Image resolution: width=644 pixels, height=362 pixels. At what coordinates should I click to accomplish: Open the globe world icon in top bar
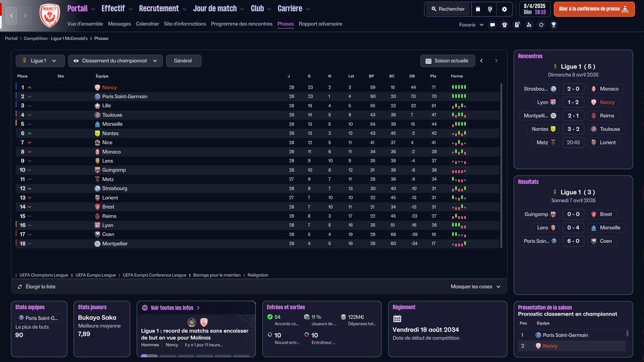490,9
